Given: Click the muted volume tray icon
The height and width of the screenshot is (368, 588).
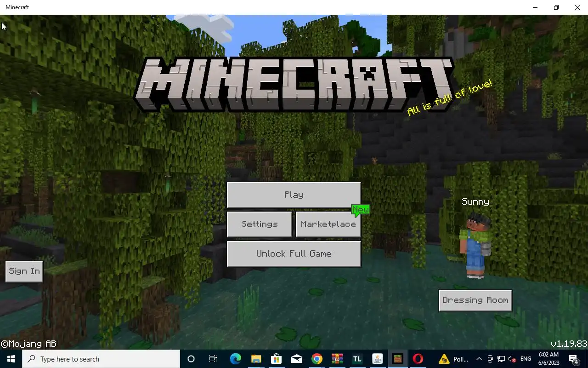Looking at the screenshot, I should click(512, 359).
